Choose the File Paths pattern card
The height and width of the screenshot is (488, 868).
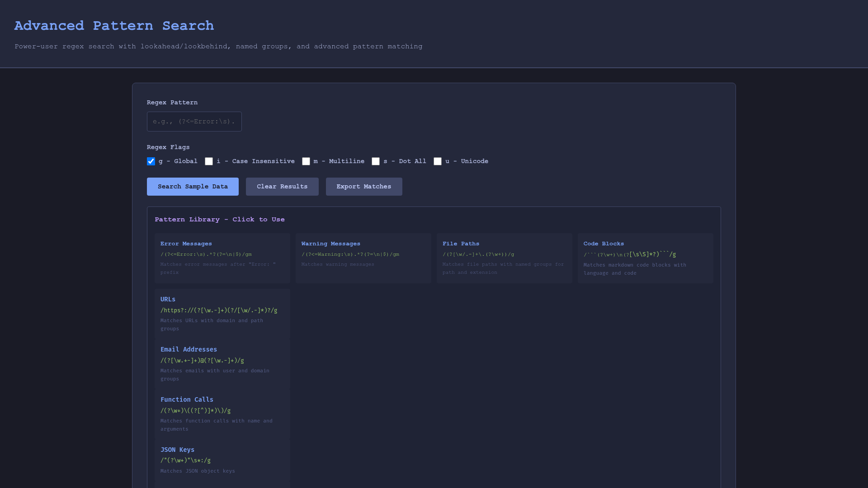(x=504, y=258)
